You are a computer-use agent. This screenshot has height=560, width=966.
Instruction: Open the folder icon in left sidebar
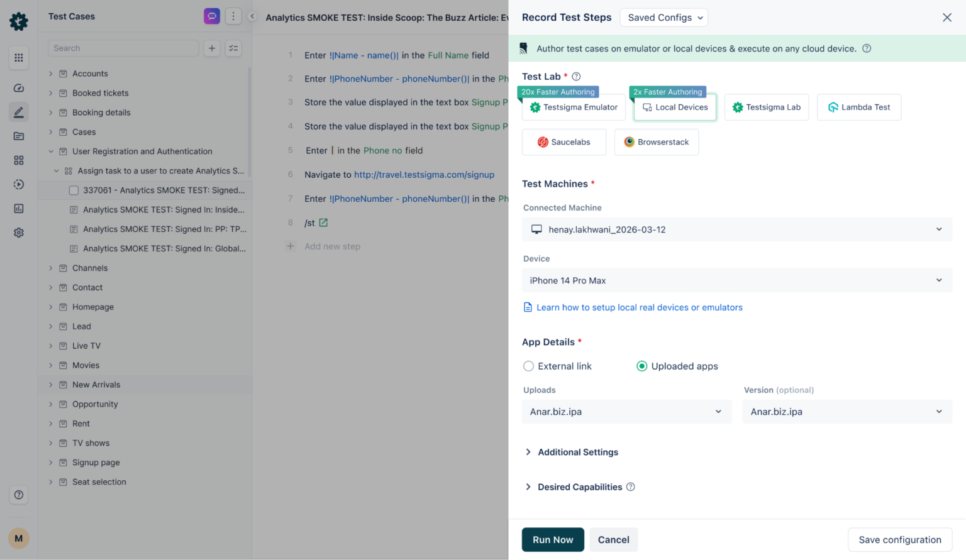pos(19,136)
